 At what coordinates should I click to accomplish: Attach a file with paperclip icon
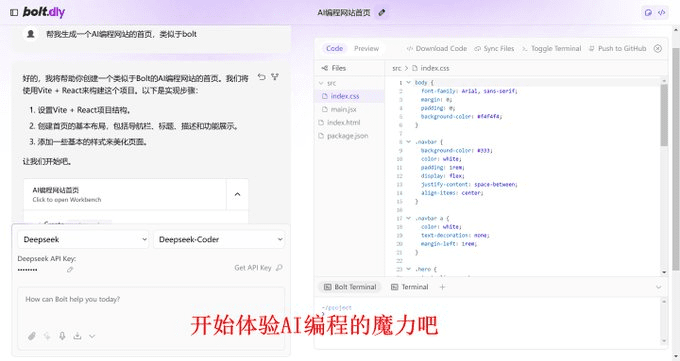pos(32,336)
